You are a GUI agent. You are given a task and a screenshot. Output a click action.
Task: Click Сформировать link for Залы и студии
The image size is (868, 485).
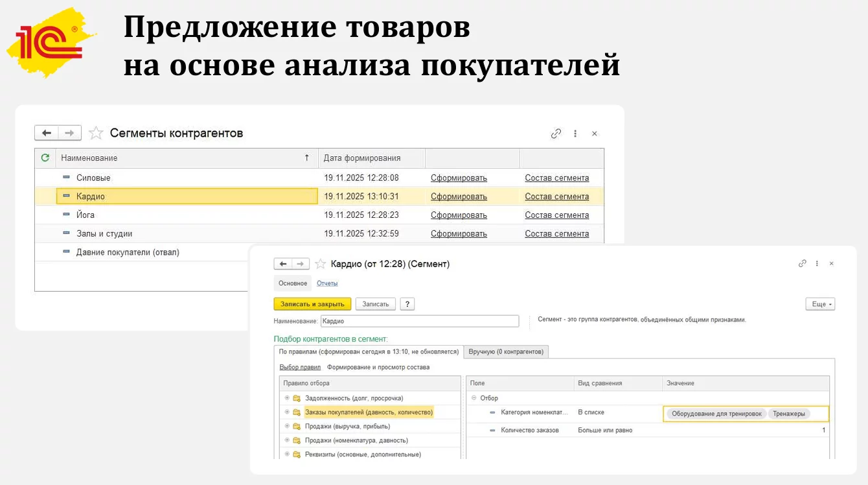(x=459, y=233)
